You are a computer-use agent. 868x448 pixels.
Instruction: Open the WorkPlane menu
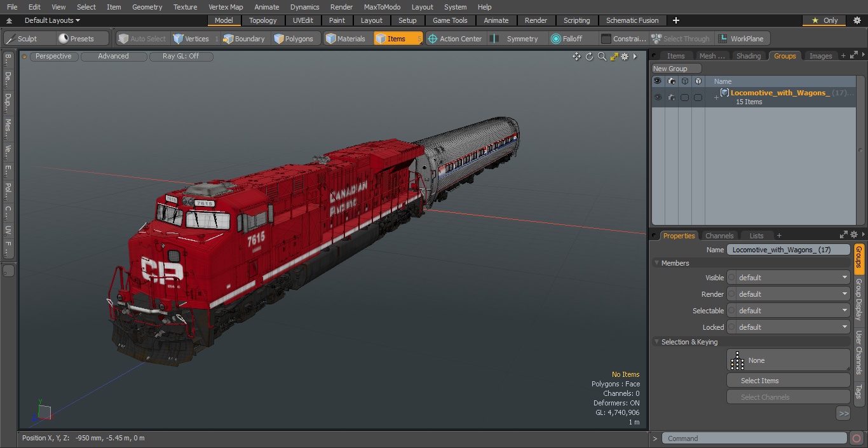click(742, 39)
